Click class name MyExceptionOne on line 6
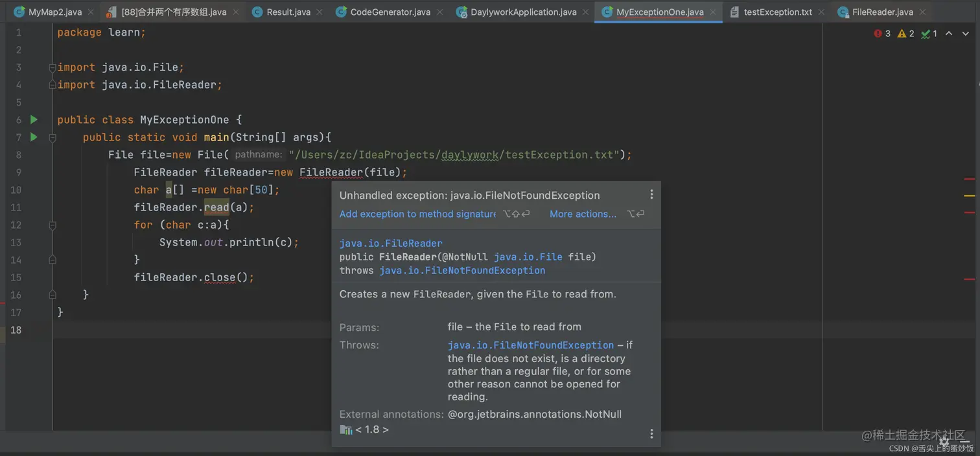 185,120
